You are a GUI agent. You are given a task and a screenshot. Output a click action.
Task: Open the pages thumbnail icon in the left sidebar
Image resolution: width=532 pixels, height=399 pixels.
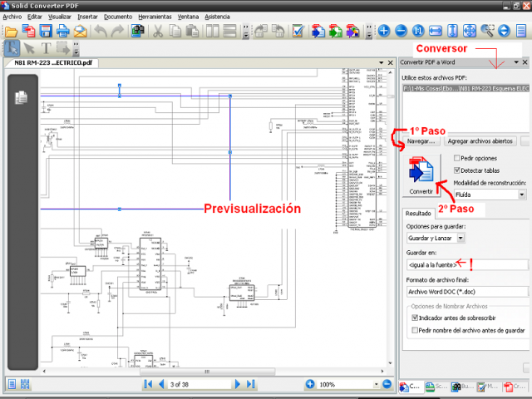(21, 98)
